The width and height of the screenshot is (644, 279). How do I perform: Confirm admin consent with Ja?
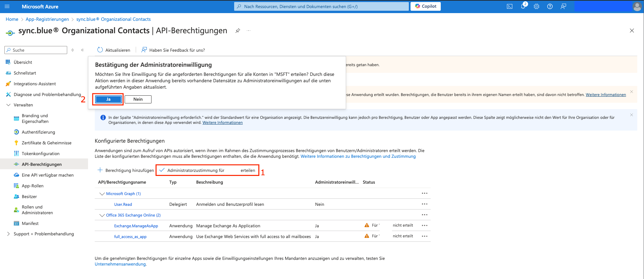coord(109,99)
